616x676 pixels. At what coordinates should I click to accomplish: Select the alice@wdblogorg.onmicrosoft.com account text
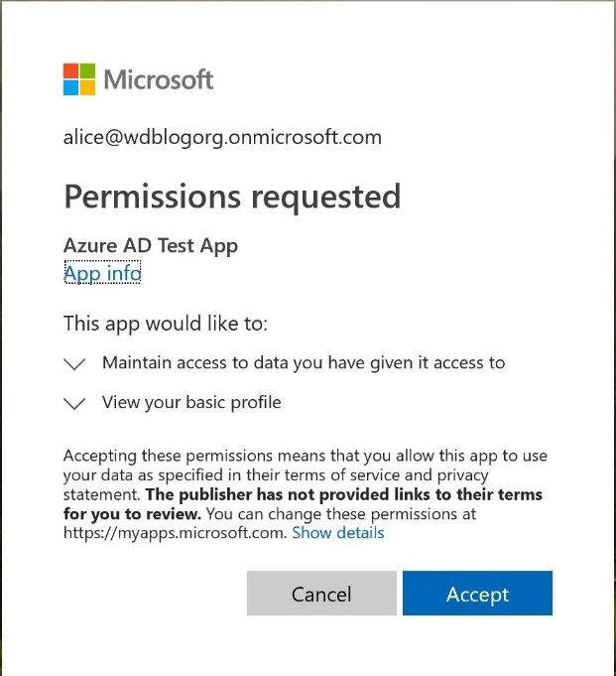click(x=222, y=138)
